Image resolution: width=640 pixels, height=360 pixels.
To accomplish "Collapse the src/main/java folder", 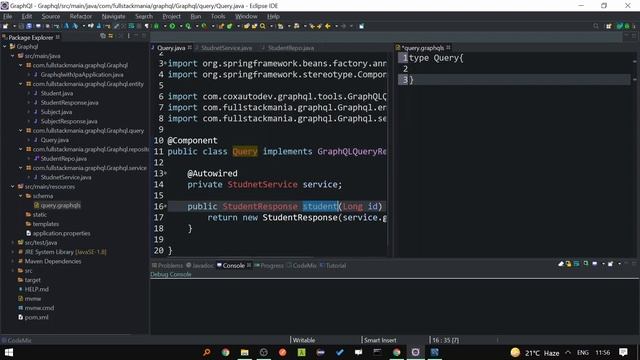I will pos(13,56).
